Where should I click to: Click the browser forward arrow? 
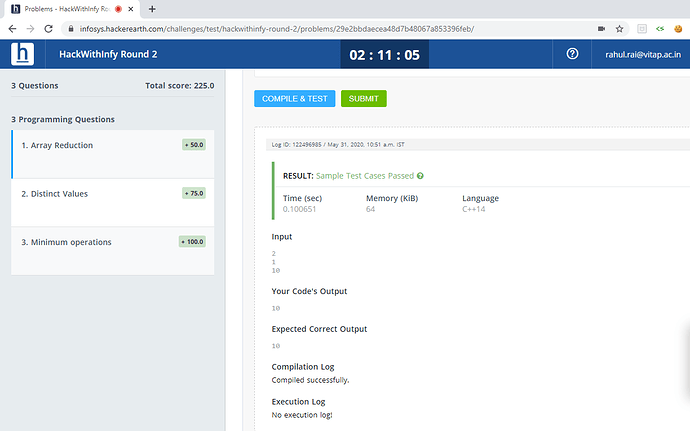30,29
